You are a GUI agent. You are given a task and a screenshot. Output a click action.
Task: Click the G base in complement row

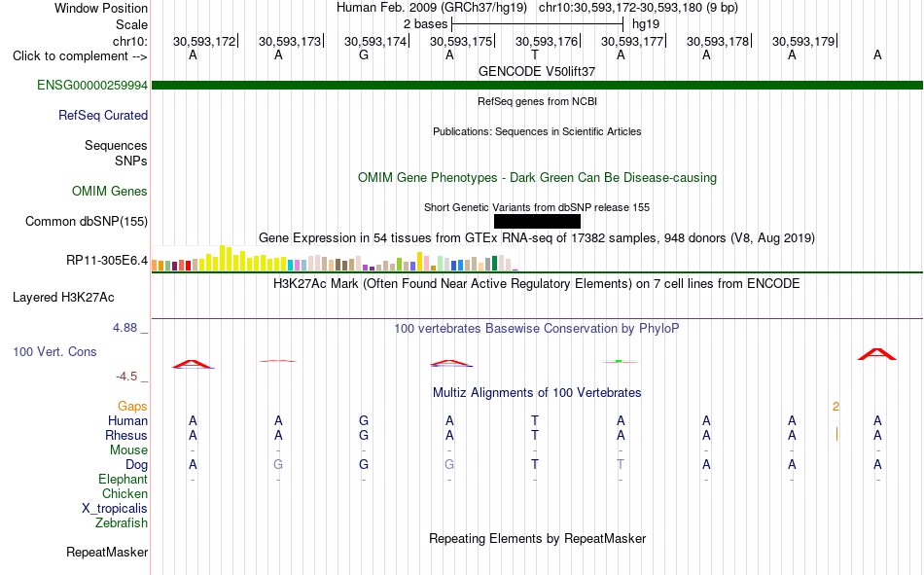tap(364, 54)
